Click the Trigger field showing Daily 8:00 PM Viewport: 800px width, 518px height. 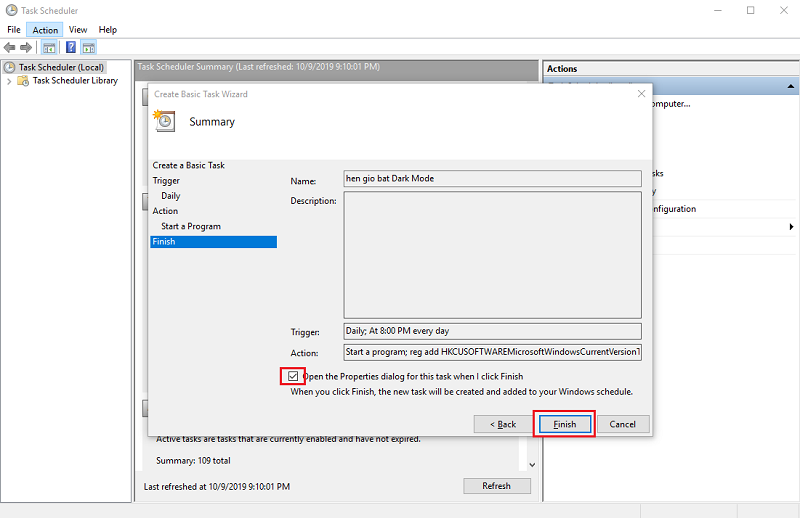click(x=492, y=331)
